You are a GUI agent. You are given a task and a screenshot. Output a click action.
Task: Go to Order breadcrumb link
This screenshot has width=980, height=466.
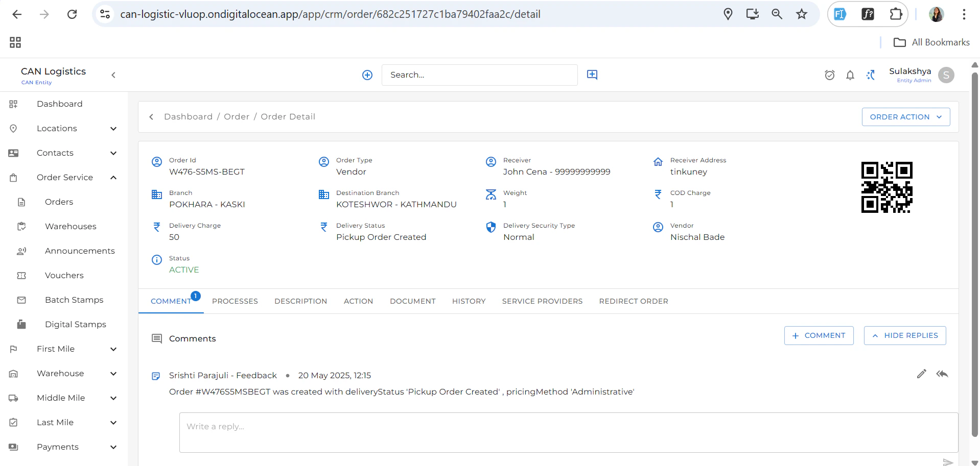point(237,117)
